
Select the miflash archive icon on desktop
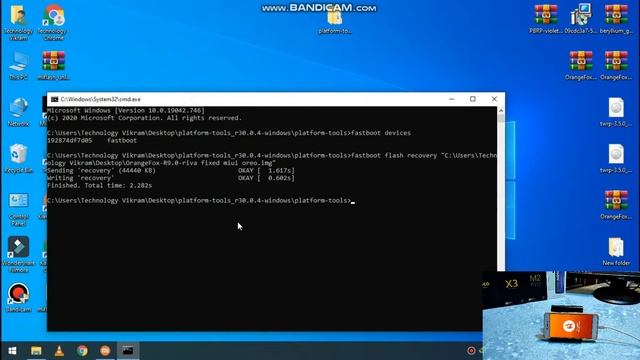(53, 65)
